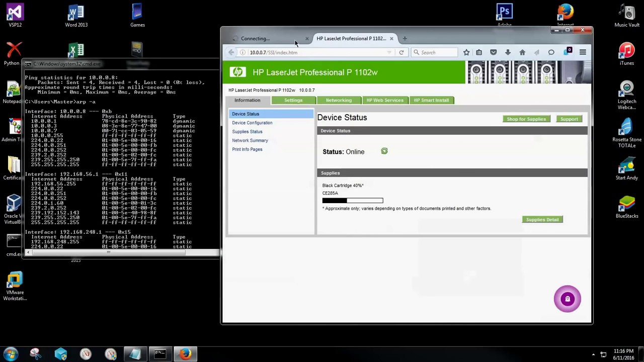Bookmark this page with the star icon

(466, 52)
